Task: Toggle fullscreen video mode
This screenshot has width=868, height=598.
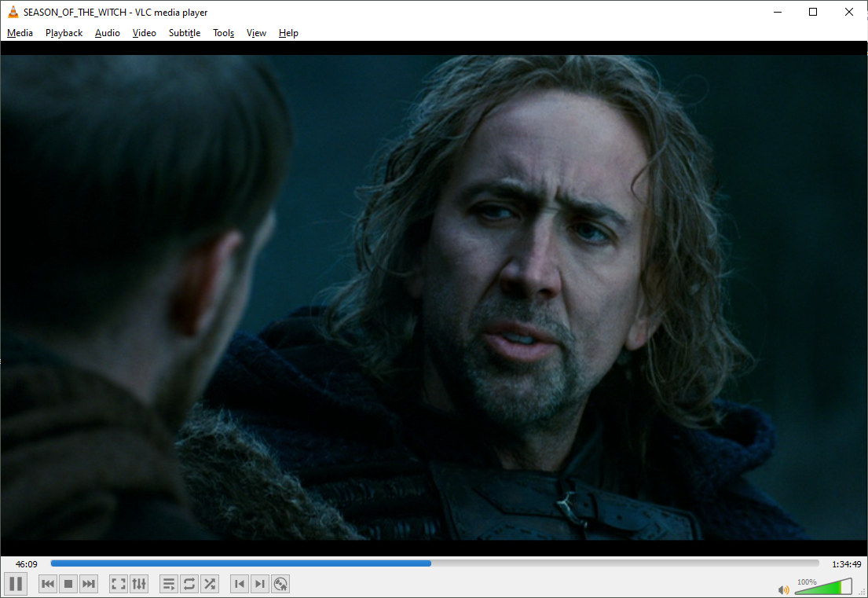Action: [x=119, y=584]
